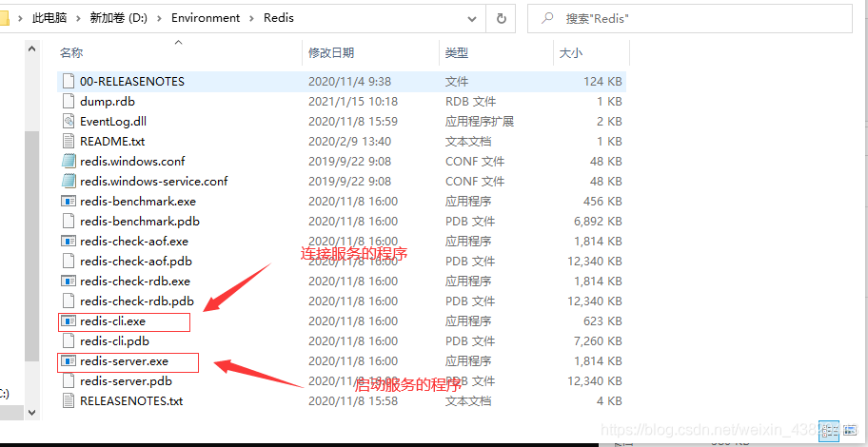Sort files by the 名称 column header
This screenshot has width=868, height=447.
point(71,53)
